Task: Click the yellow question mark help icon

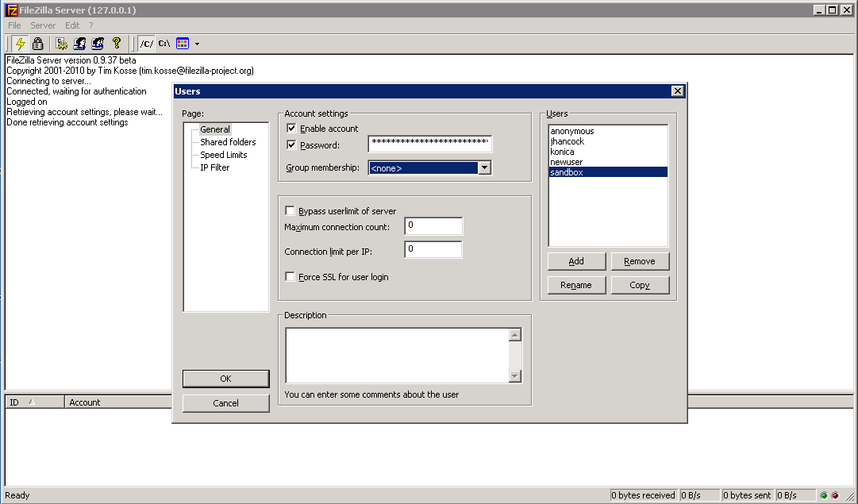Action: pyautogui.click(x=116, y=44)
